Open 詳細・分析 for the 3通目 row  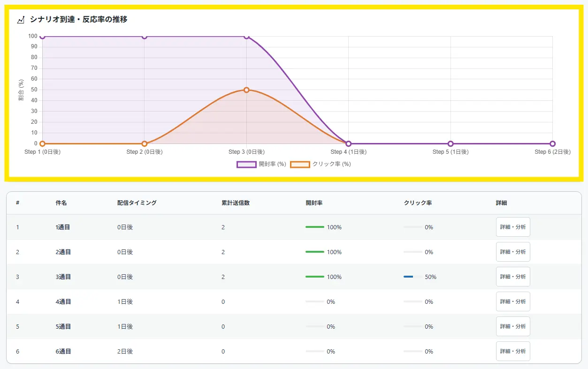(x=513, y=277)
